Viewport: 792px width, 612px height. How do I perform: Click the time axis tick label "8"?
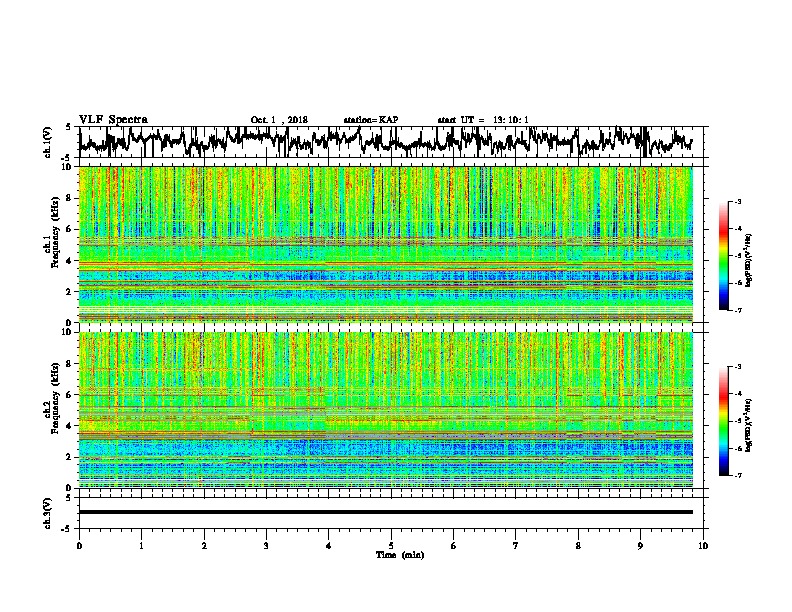click(x=578, y=546)
